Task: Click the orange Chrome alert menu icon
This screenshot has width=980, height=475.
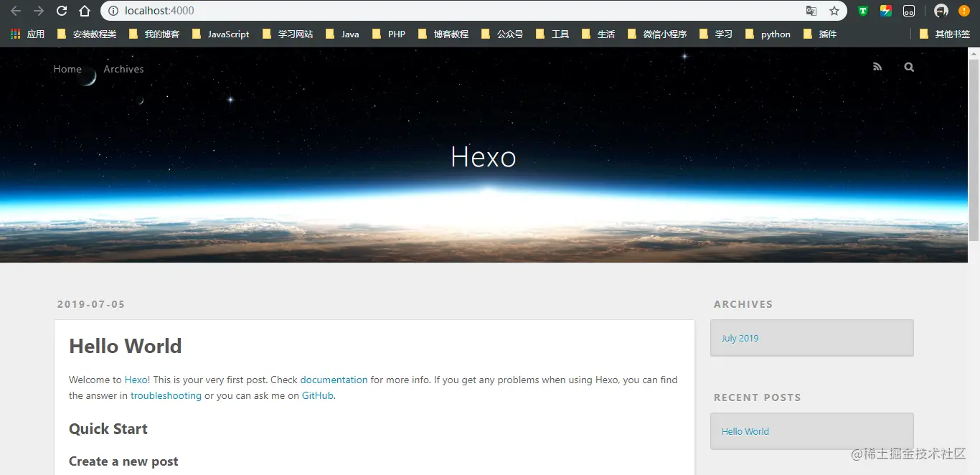Action: [x=964, y=11]
